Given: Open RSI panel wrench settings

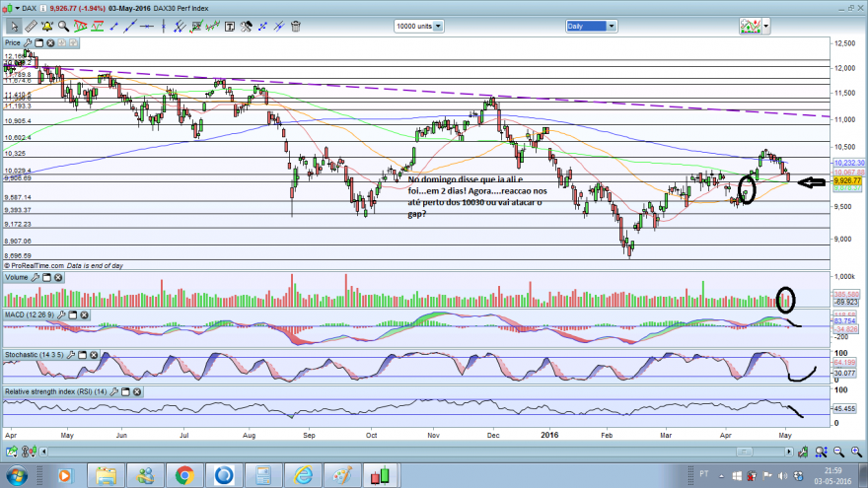Looking at the screenshot, I should [114, 391].
